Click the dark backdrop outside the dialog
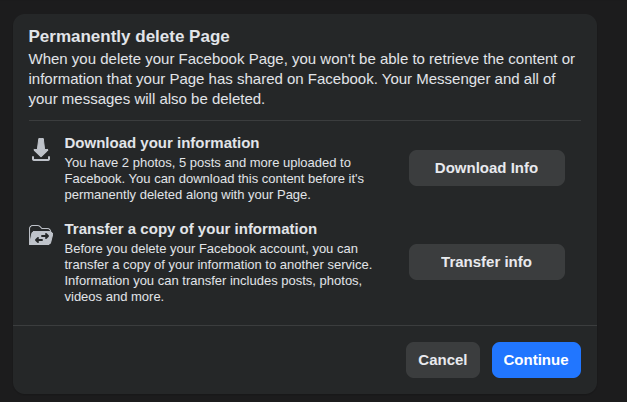 (612, 200)
